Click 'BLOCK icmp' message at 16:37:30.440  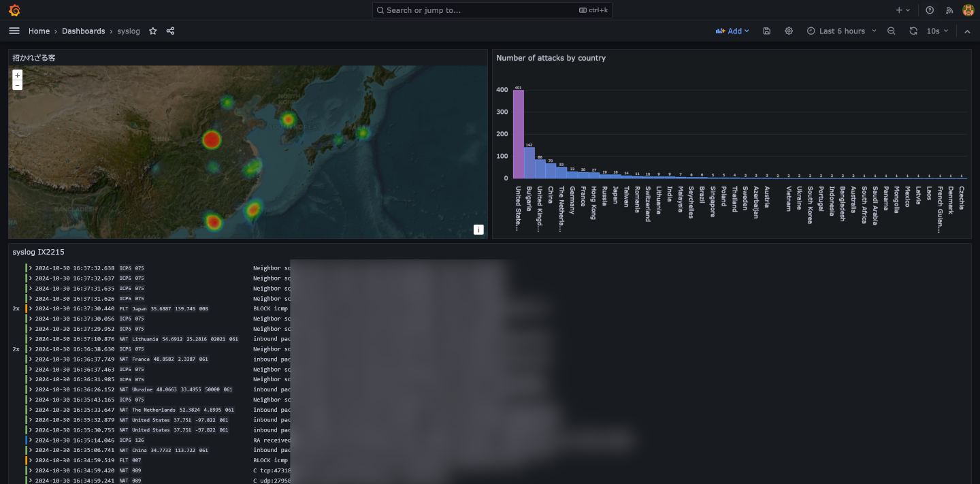[x=270, y=308]
